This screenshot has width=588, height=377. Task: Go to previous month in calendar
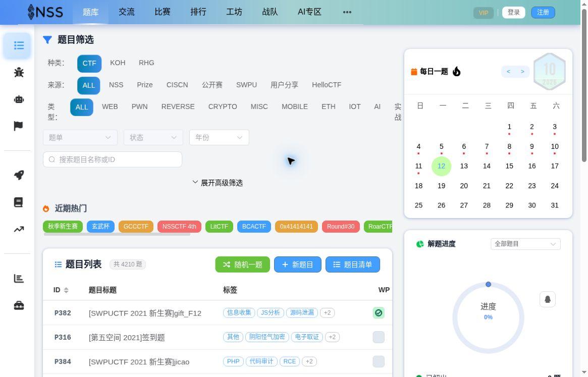[x=508, y=71]
